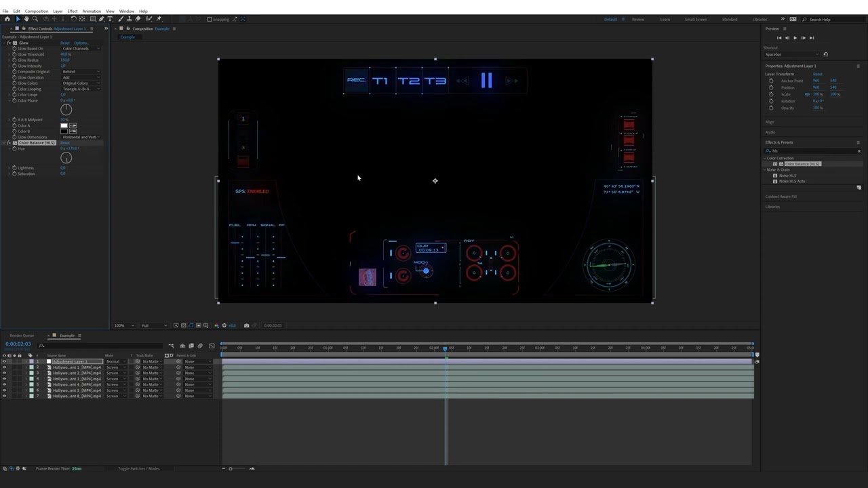This screenshot has height=488, width=868.
Task: Select the Zoom tool
Action: pos(35,19)
